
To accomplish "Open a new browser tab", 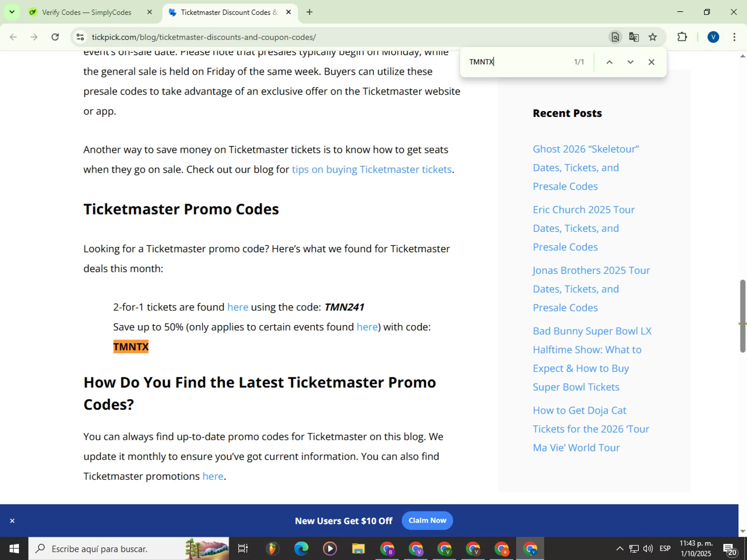I will [x=310, y=12].
